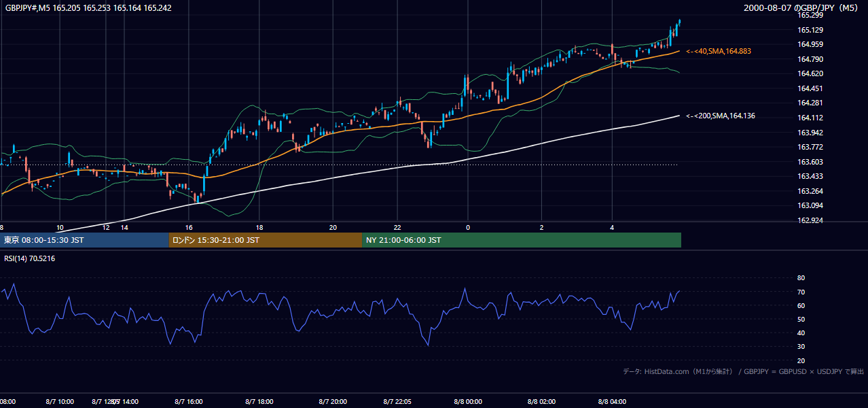
Task: Click the bottom time label '8/7 22:05'
Action: coord(397,401)
